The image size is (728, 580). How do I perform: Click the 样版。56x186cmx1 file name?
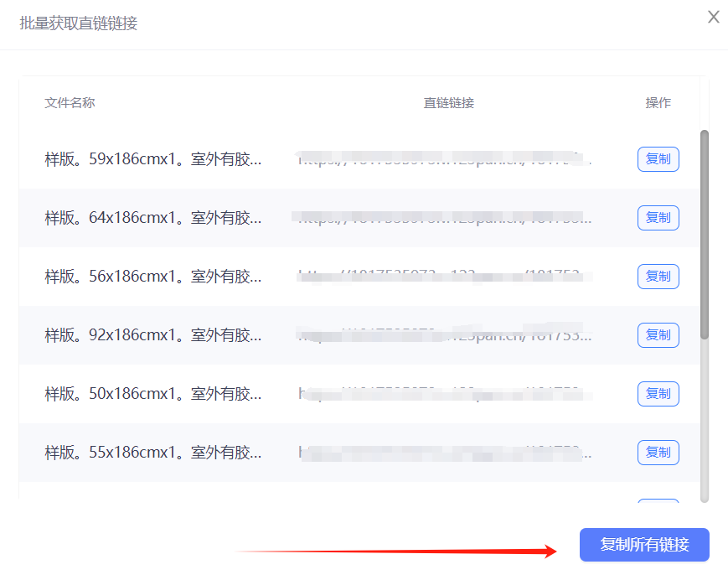pos(152,277)
